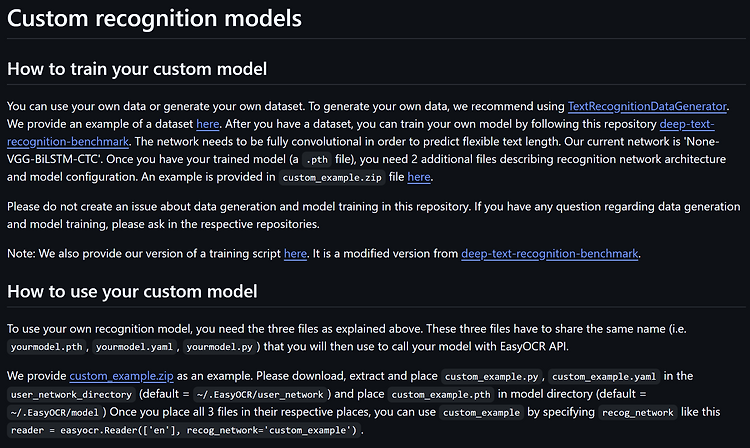
Task: Select the custom_example.pth code snippet
Action: click(x=441, y=394)
